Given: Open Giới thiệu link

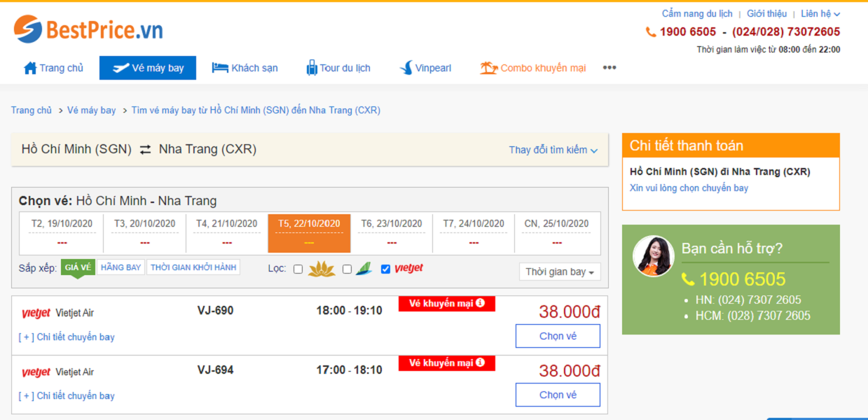Looking at the screenshot, I should click(766, 13).
